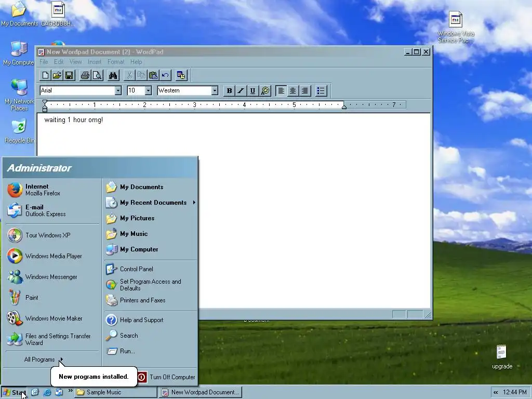Expand the Arial font dropdown
This screenshot has height=399, width=532.
[118, 90]
